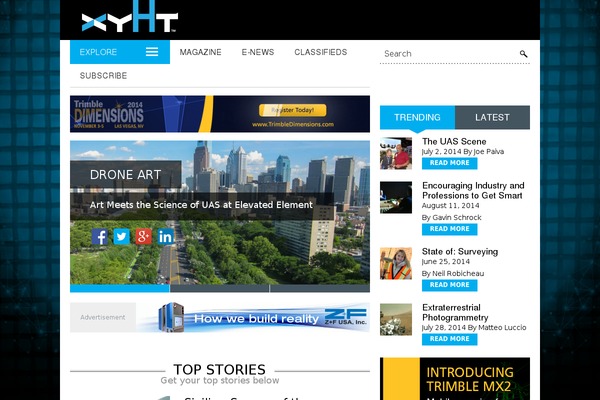Share Drone Art on Facebook

99,237
